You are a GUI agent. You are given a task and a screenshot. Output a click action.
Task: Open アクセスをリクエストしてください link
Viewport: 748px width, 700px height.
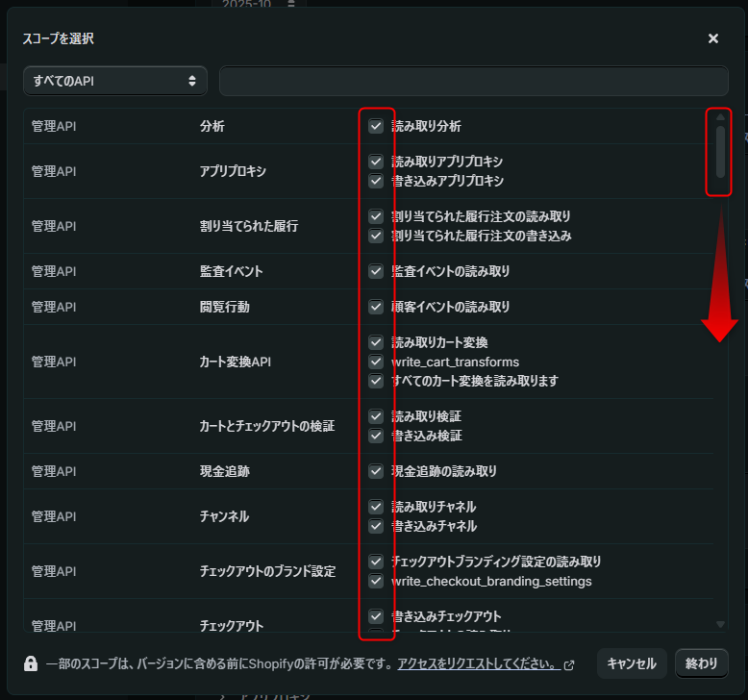tap(479, 663)
